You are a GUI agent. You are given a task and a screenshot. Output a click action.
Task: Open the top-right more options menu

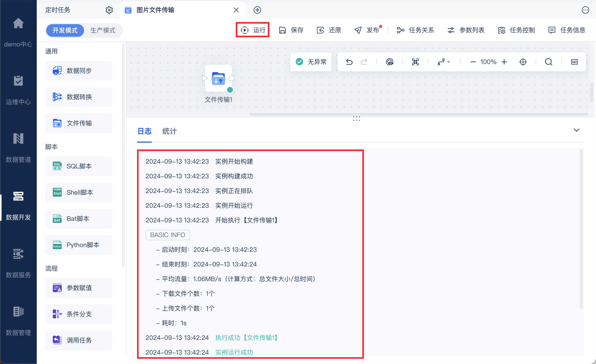[585, 10]
